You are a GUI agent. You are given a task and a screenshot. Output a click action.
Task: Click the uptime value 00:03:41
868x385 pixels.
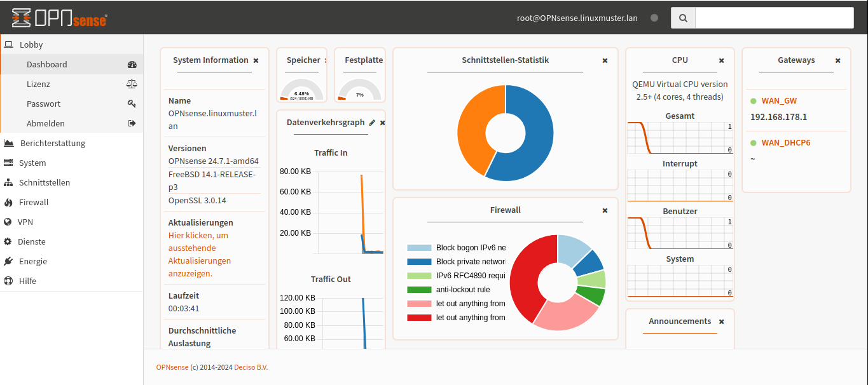point(184,308)
